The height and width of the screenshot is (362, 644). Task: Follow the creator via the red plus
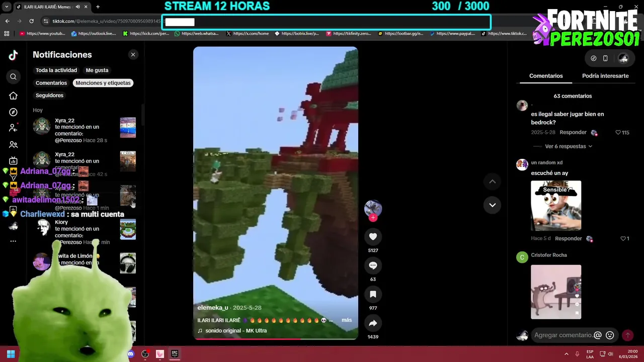tap(373, 218)
